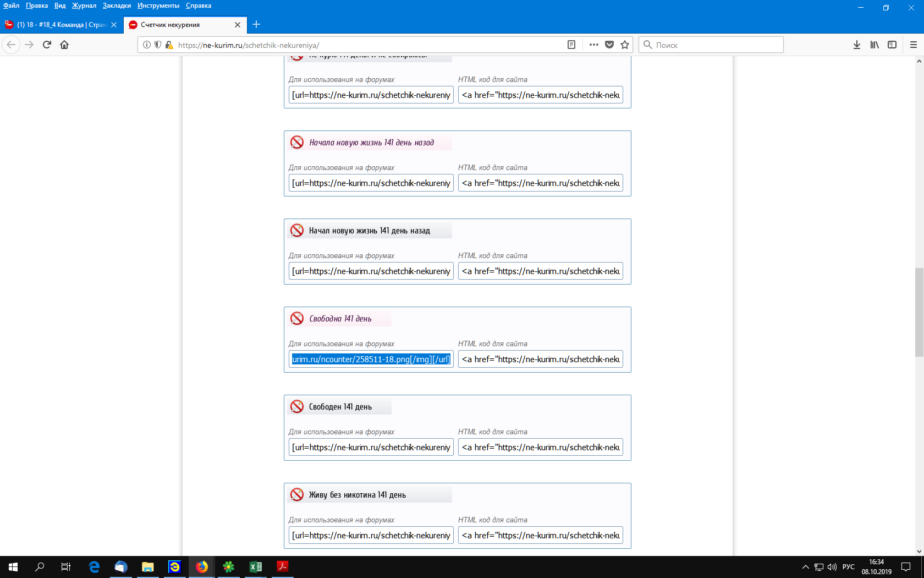Open the Закладки menu
This screenshot has height=578, width=924.
[x=117, y=6]
